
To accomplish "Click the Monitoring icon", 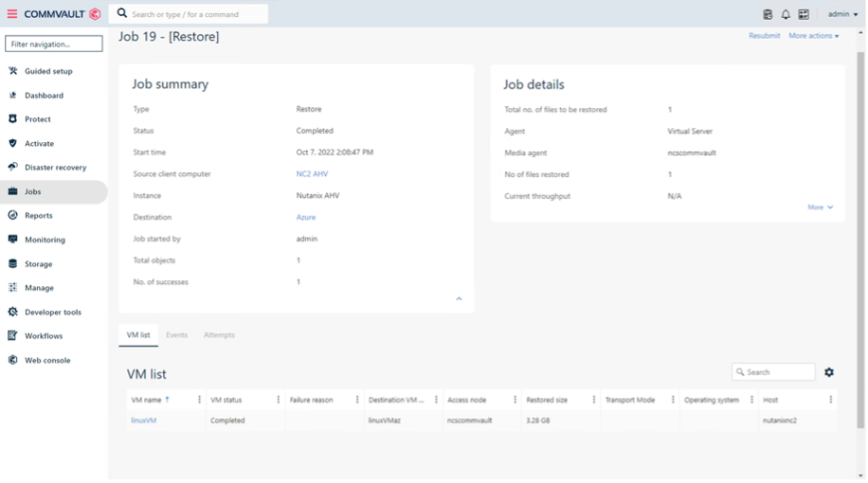I will 12,240.
